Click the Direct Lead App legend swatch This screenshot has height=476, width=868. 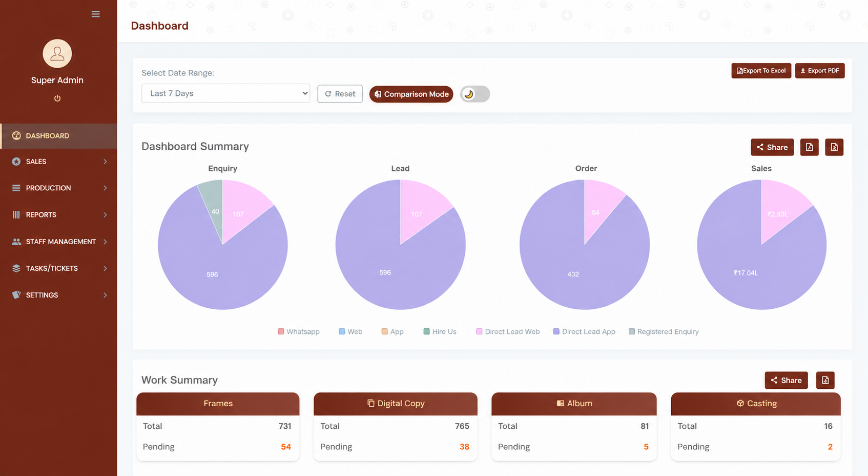[x=556, y=332]
